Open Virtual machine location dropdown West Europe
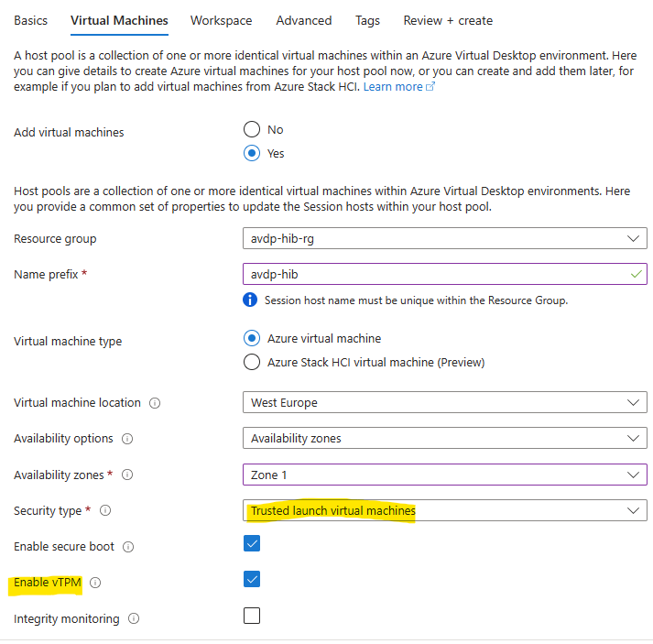This screenshot has width=653, height=644. click(x=445, y=402)
